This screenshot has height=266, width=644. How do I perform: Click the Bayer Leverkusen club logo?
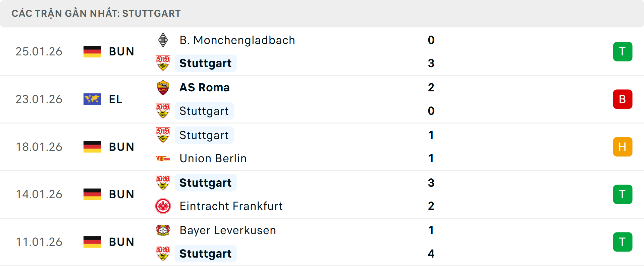click(x=163, y=230)
